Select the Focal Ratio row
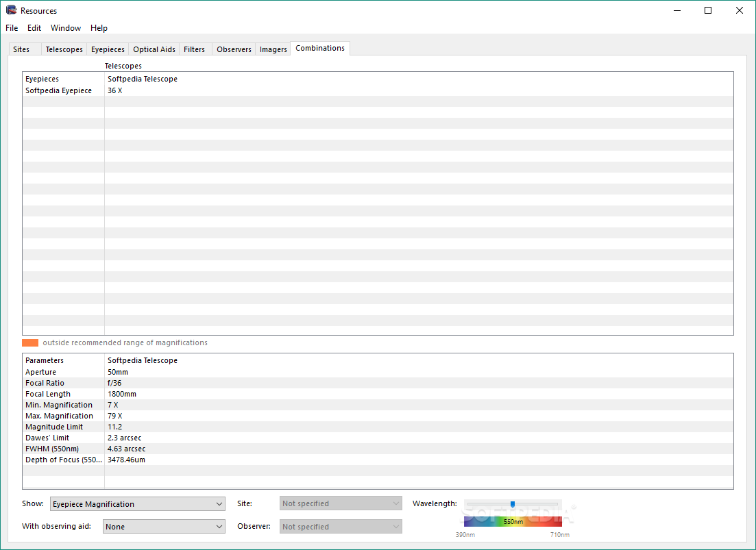This screenshot has width=756, height=550. [x=378, y=383]
